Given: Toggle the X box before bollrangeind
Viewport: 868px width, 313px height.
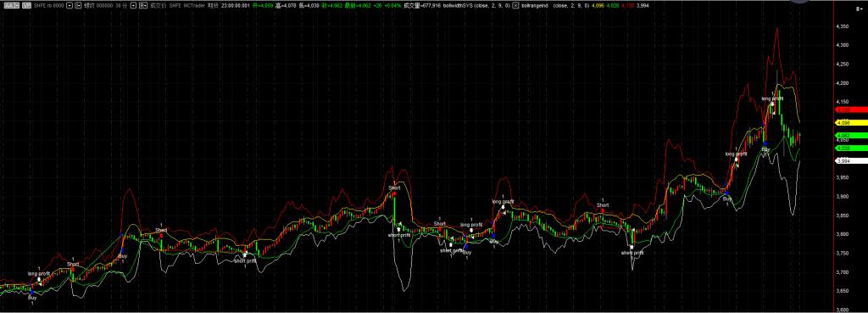Looking at the screenshot, I should click(516, 6).
